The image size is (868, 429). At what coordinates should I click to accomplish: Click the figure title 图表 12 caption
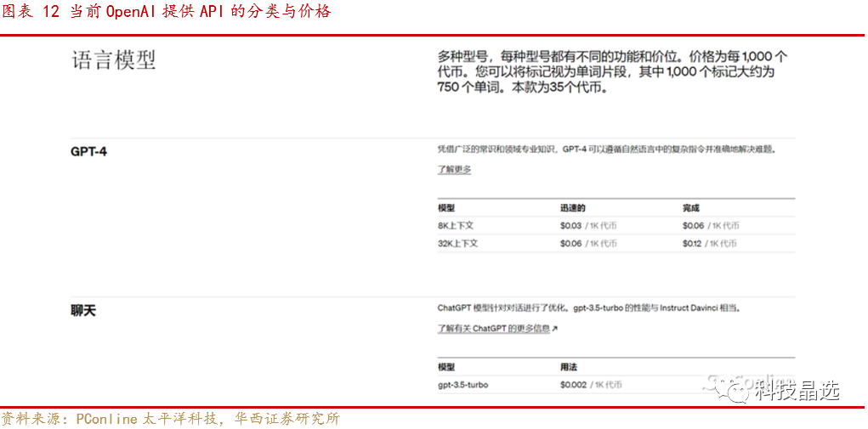coord(166,12)
